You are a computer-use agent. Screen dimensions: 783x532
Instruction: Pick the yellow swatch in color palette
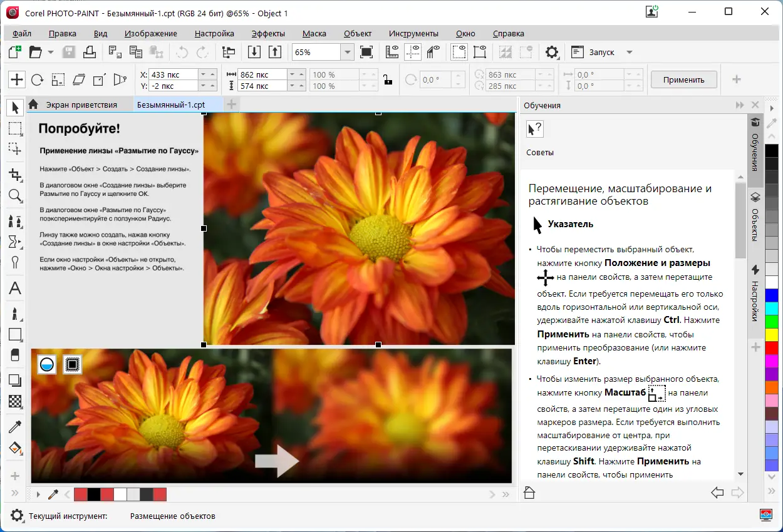point(772,334)
